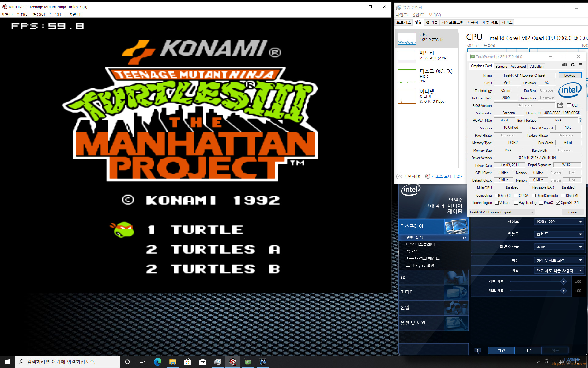Viewport: 588px width, 368px height.
Task: Adjust the 가로 배율 slider handle
Action: pyautogui.click(x=563, y=282)
